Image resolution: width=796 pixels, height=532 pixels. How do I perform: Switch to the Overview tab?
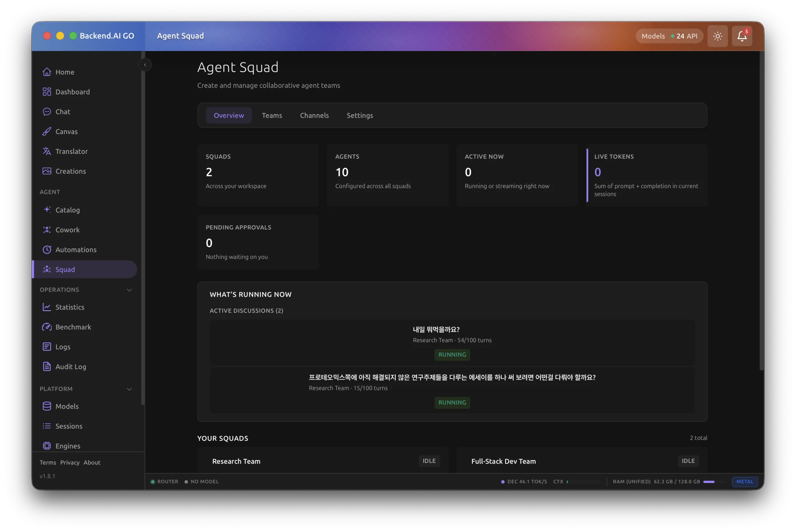(229, 115)
